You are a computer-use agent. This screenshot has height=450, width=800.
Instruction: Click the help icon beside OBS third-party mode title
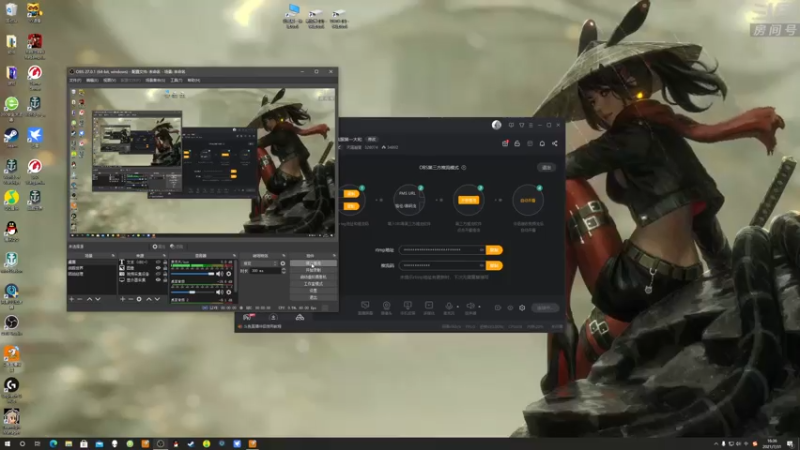coord(464,167)
